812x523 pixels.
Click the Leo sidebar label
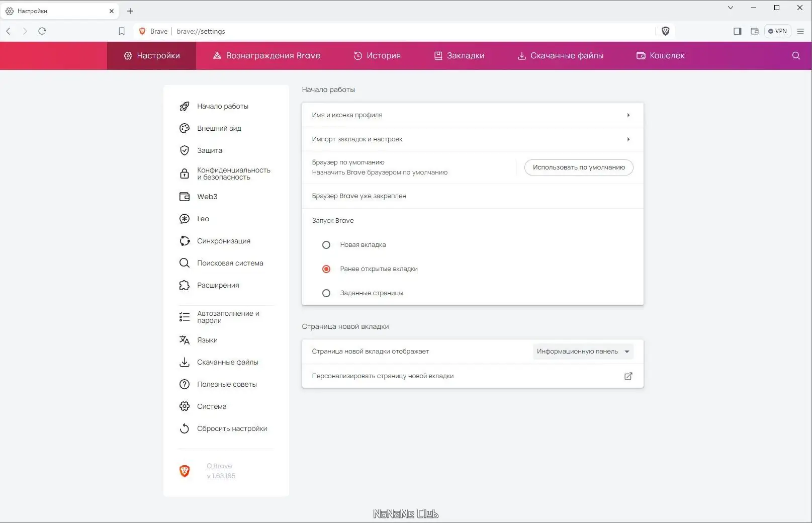[x=203, y=219]
